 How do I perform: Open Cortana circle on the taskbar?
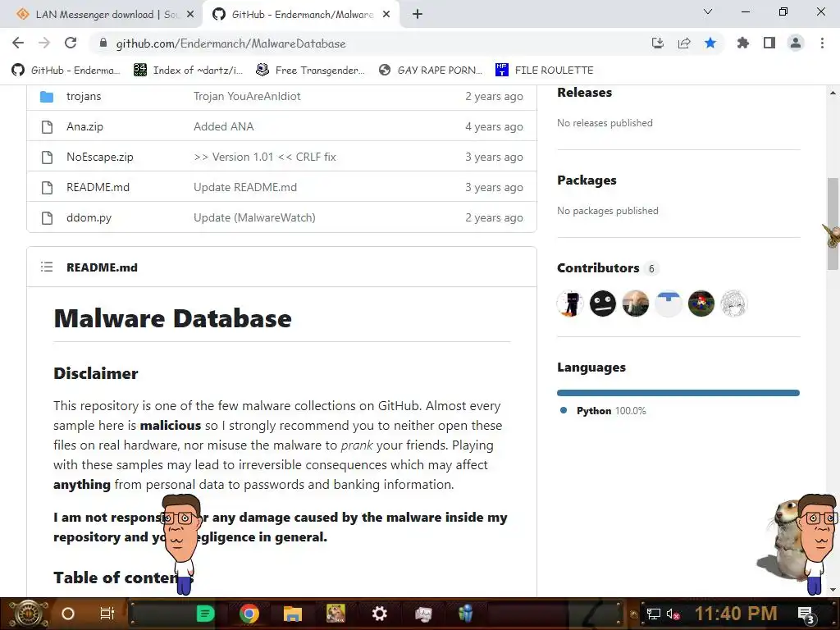pyautogui.click(x=68, y=614)
